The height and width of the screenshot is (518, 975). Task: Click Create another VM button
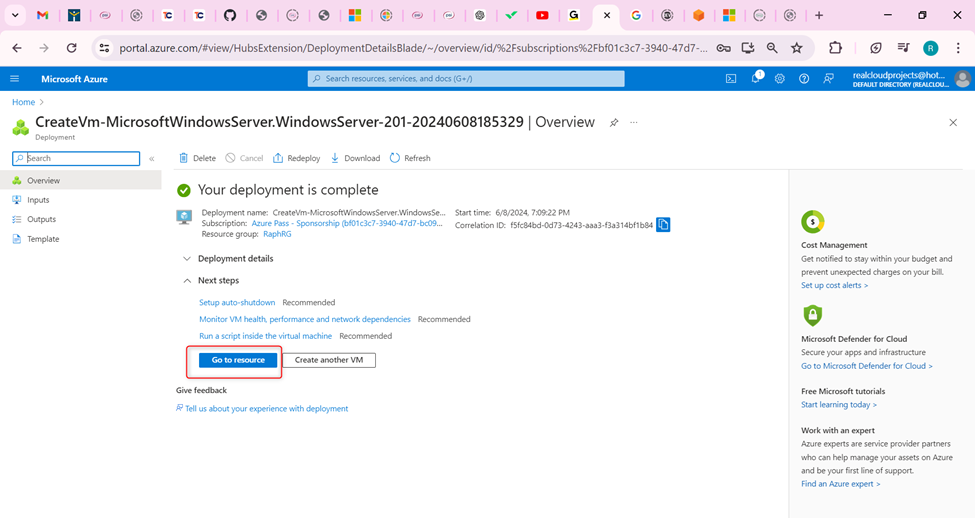coord(329,360)
